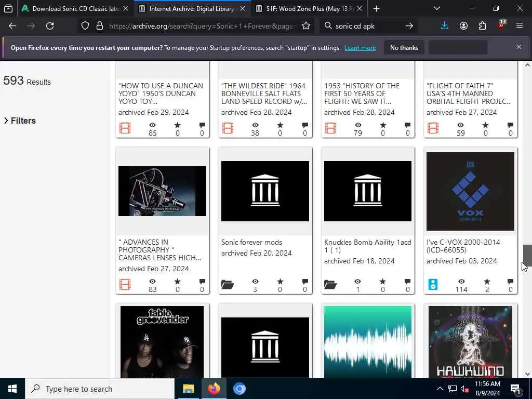
Task: Open File Explorer from taskbar
Action: (x=188, y=389)
